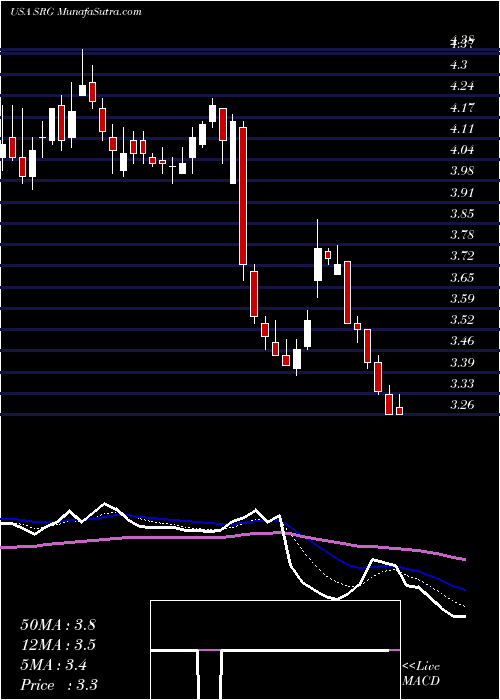Click the <<Live MACD label

point(421,674)
